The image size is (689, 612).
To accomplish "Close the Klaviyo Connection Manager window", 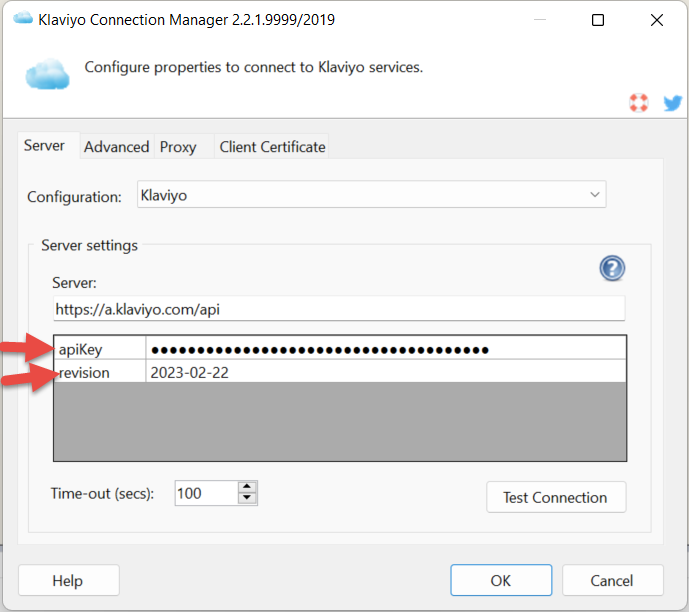I will (x=656, y=20).
